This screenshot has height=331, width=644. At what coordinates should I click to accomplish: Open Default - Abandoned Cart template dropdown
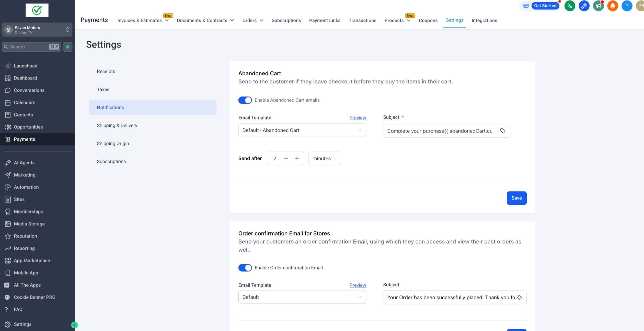[x=302, y=130]
